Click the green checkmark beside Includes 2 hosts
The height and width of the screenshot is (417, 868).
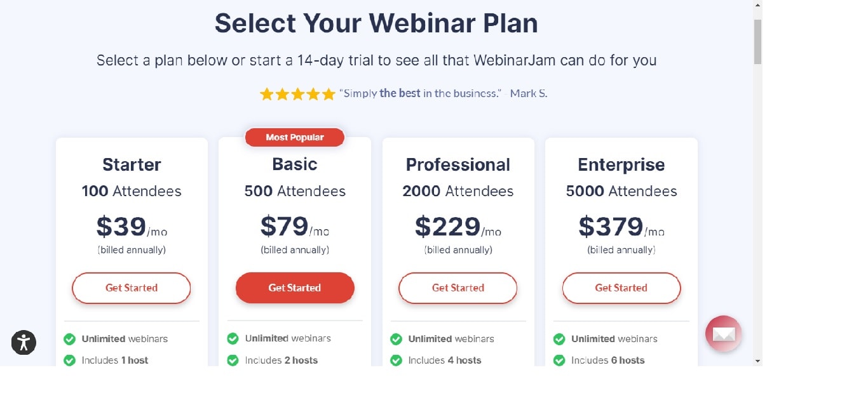233,361
